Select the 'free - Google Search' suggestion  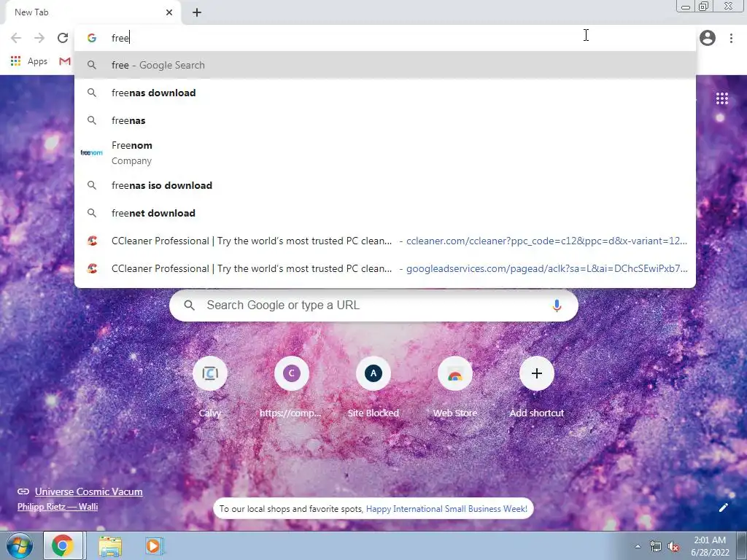pyautogui.click(x=385, y=65)
